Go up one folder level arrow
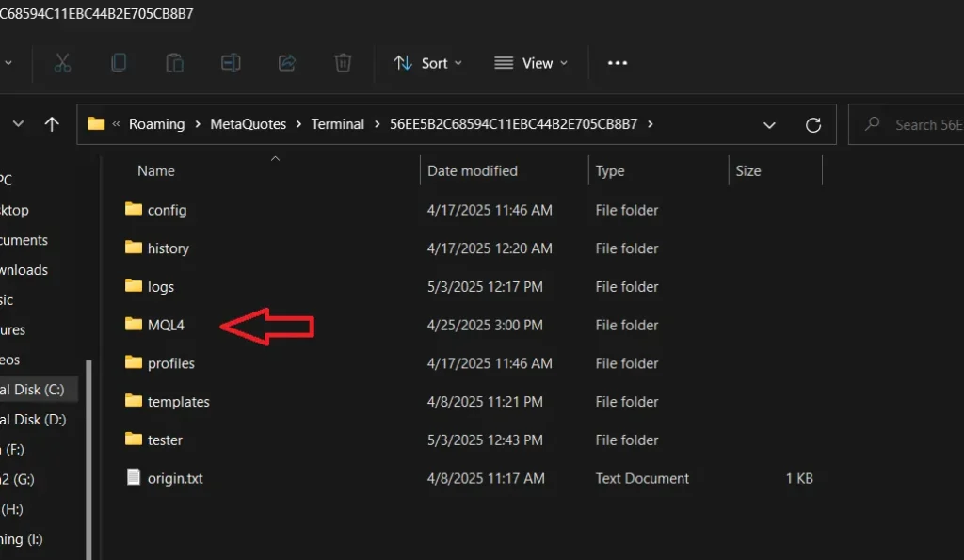Image resolution: width=964 pixels, height=560 pixels. pyautogui.click(x=52, y=124)
